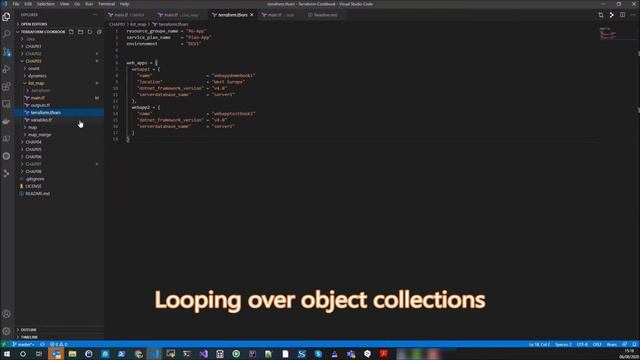Open Task View on the taskbar
640x360 pixels.
coord(39,354)
